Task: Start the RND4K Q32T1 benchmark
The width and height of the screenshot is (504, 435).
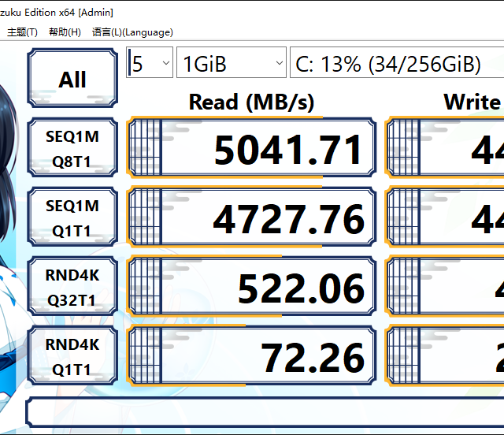Action: click(72, 288)
